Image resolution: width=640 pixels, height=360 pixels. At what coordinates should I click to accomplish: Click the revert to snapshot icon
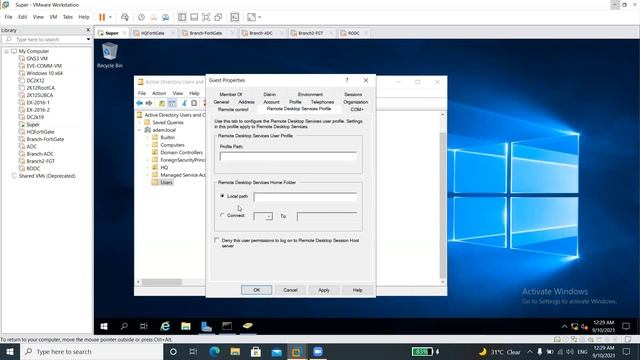point(153,17)
